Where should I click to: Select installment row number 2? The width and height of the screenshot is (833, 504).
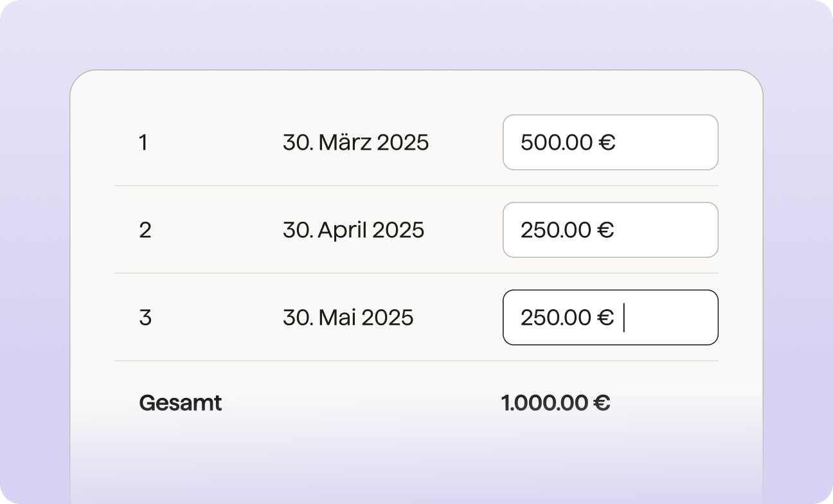click(145, 230)
